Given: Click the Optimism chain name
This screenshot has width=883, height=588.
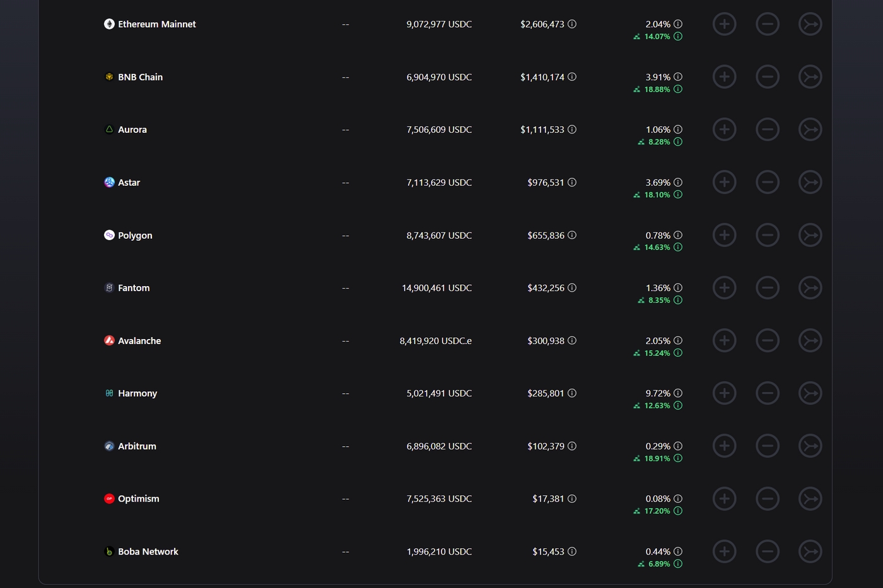Looking at the screenshot, I should click(x=139, y=499).
